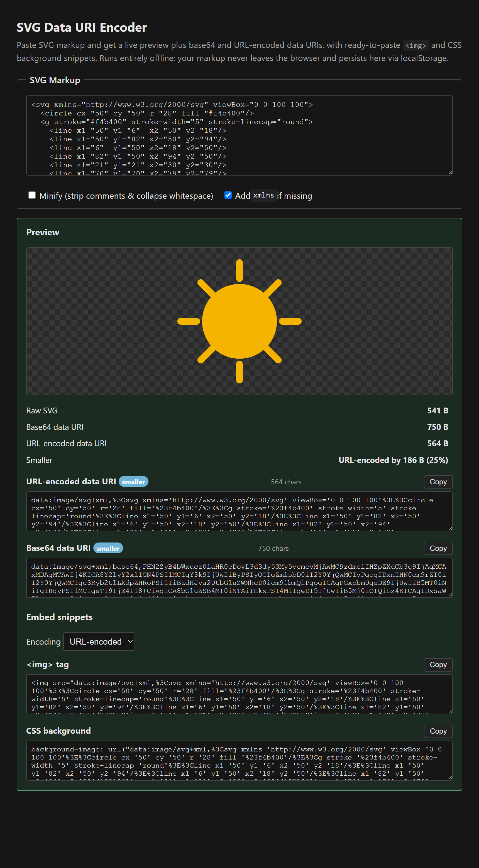Click 'URL-encoded by 186 B (25%)' text
Viewport: 479px width, 868px height.
393,460
